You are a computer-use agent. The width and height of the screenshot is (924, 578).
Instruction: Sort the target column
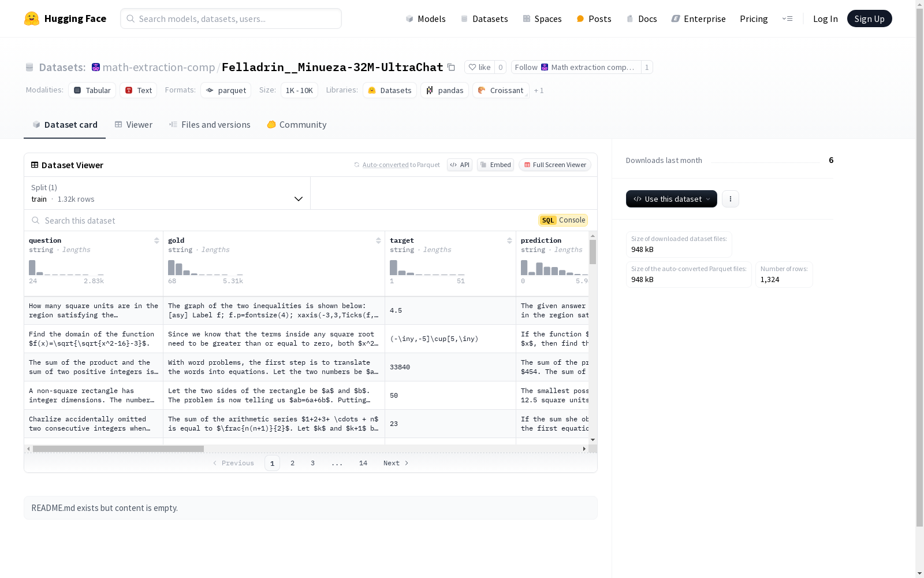[x=509, y=240]
